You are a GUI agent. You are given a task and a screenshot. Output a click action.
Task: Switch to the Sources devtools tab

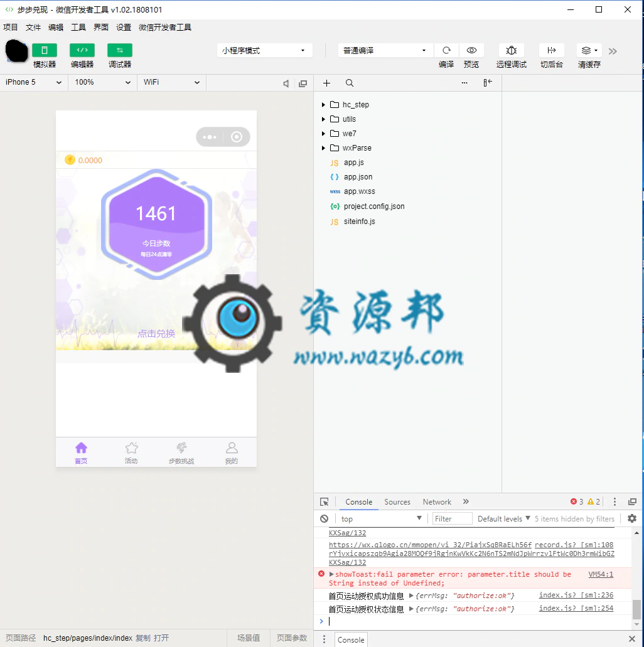tap(397, 502)
